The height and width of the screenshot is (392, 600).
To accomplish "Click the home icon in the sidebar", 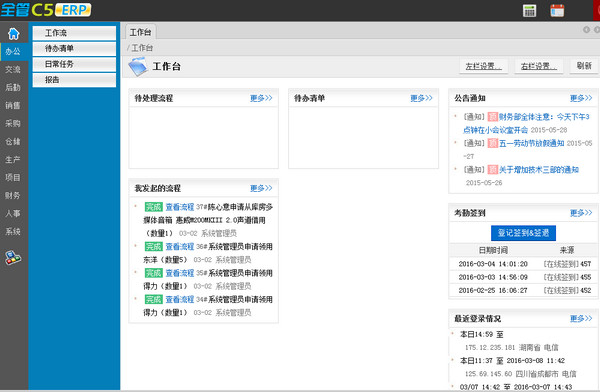I will tap(13, 34).
